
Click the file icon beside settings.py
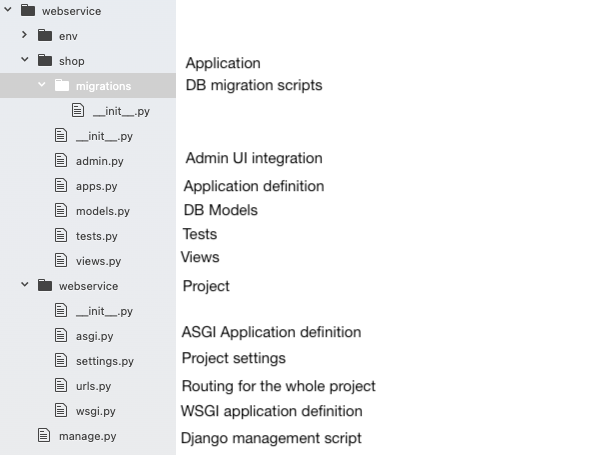(x=62, y=361)
